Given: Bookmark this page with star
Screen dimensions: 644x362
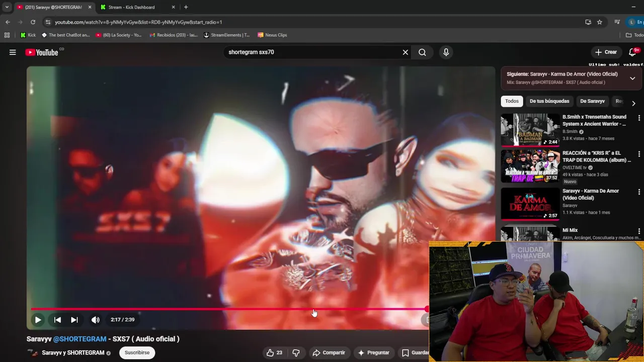Looking at the screenshot, I should point(600,22).
